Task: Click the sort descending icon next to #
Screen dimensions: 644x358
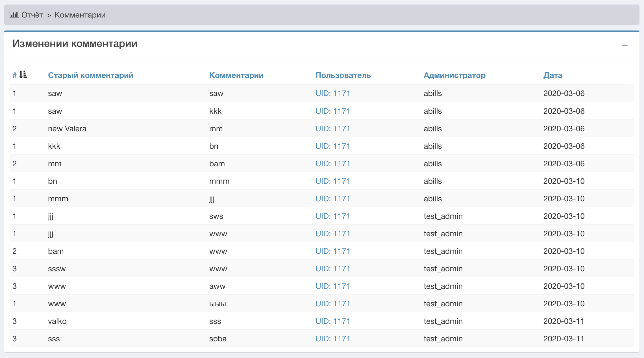Action: pos(23,75)
